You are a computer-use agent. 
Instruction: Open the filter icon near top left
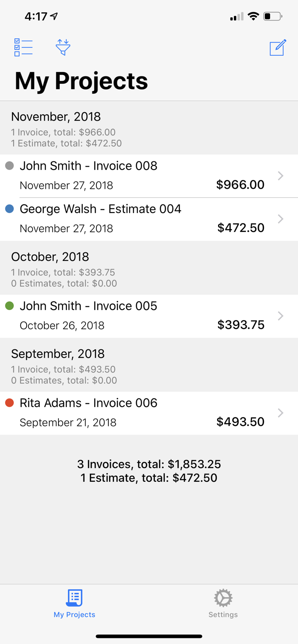pos(63,47)
